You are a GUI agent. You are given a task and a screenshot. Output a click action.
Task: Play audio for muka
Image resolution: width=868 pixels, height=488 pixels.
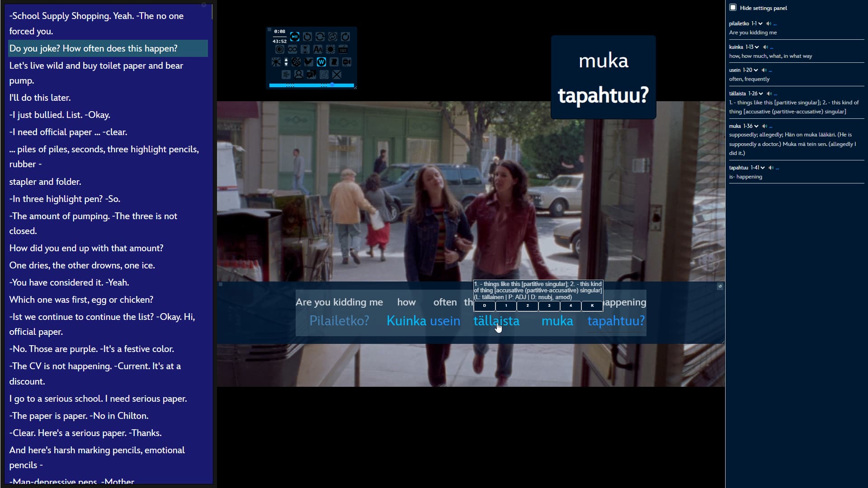click(x=764, y=126)
